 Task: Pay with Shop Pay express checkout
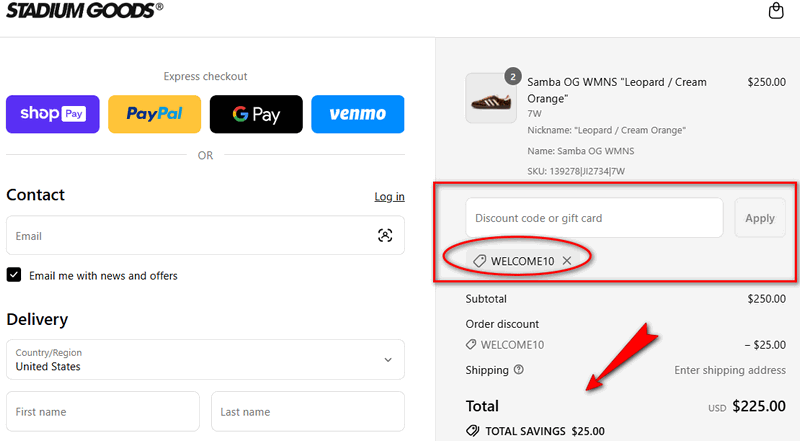click(53, 114)
